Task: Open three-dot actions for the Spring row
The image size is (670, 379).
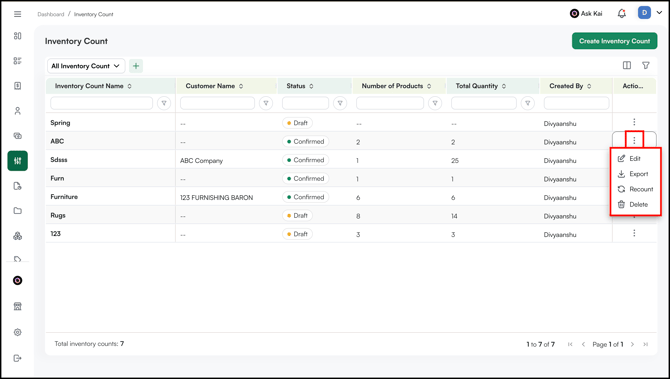Action: 634,122
